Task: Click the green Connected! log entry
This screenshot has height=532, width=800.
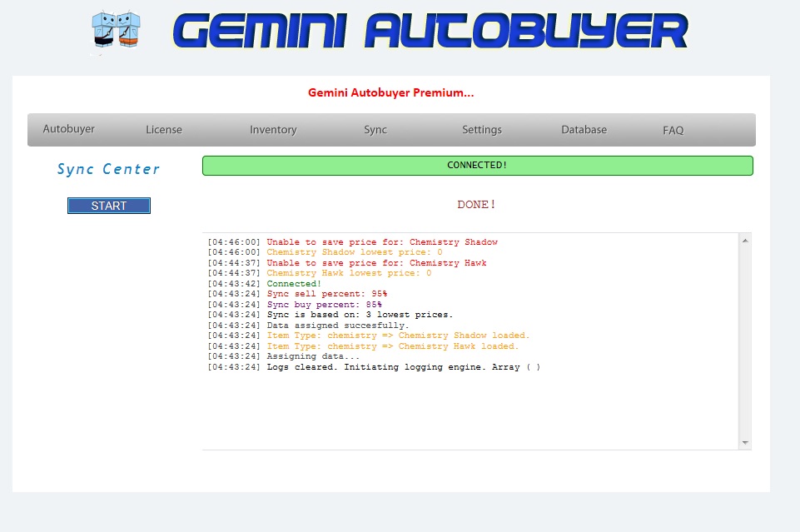Action: pos(294,284)
